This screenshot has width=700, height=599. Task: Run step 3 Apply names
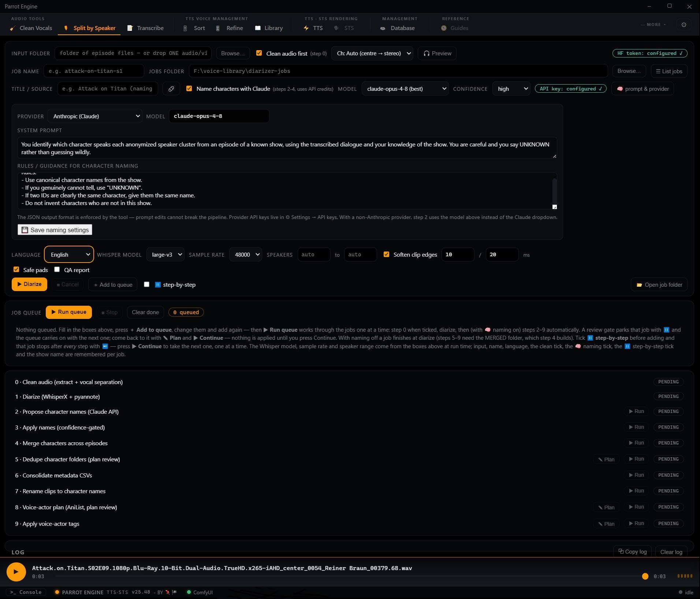(x=636, y=427)
